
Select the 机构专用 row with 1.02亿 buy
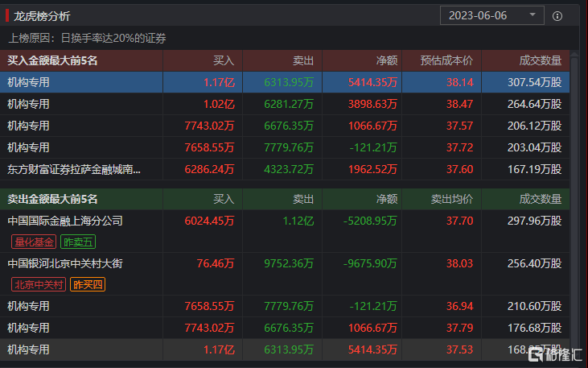(285, 104)
